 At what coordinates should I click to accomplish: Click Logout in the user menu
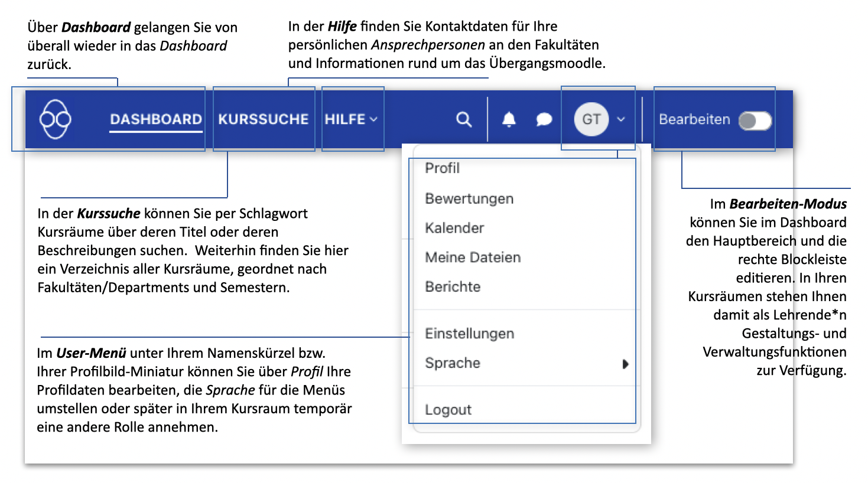(x=448, y=410)
